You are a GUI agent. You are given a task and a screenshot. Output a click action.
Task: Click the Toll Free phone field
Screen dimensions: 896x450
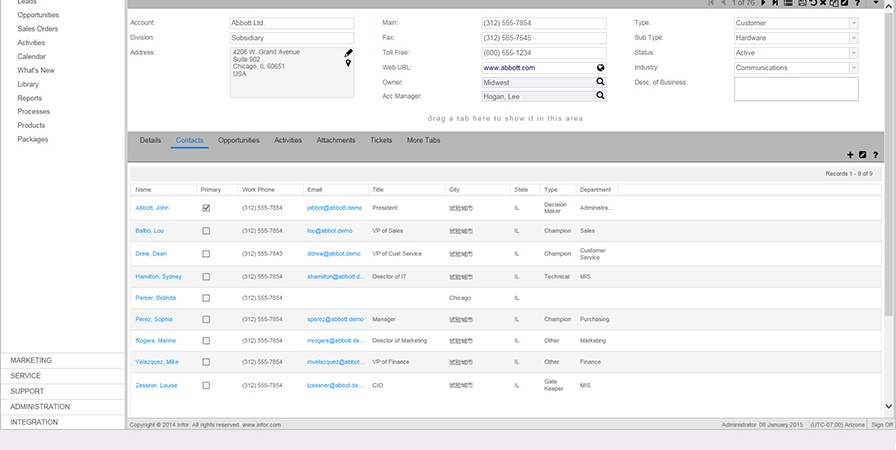tap(544, 53)
